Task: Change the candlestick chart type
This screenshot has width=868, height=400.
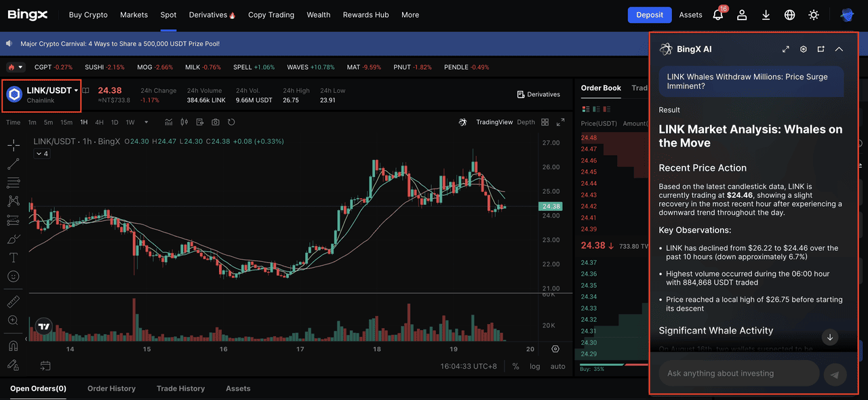Action: pyautogui.click(x=184, y=122)
